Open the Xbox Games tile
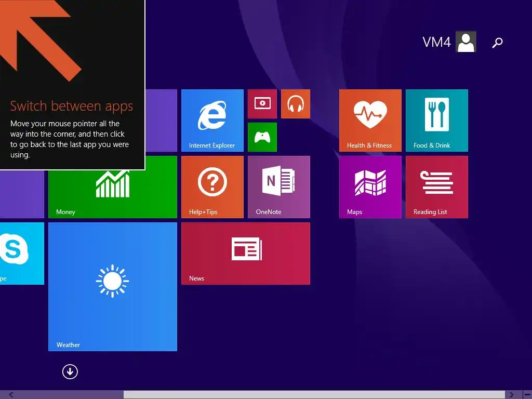This screenshot has height=399, width=532. [262, 137]
